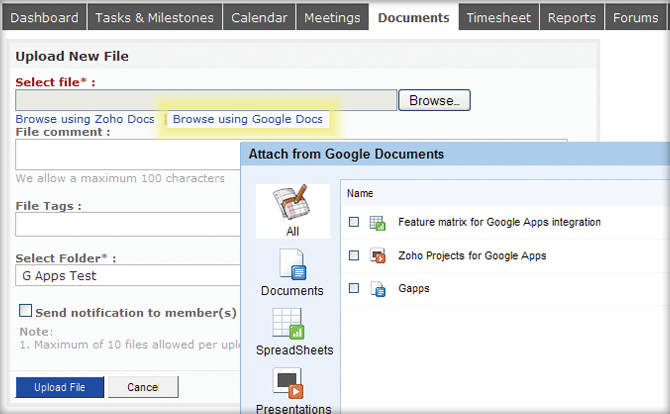Open the Timesheet tab
The image size is (670, 414).
click(500, 17)
